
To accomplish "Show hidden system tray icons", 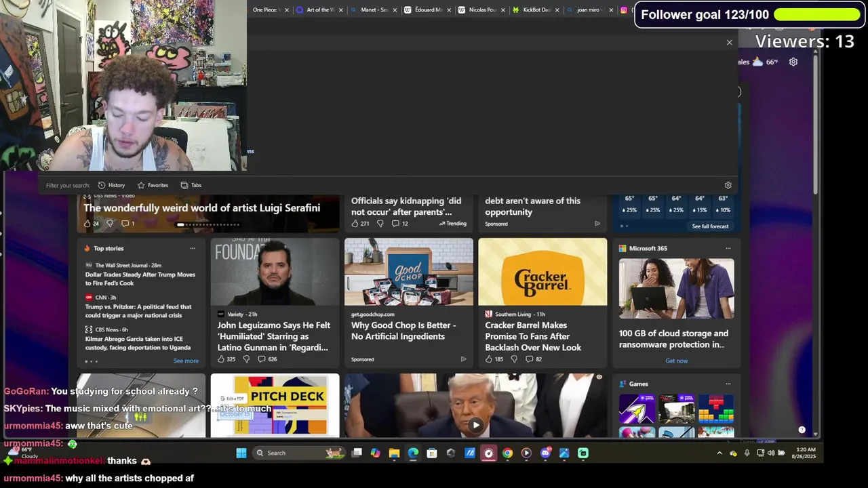I will coord(719,453).
